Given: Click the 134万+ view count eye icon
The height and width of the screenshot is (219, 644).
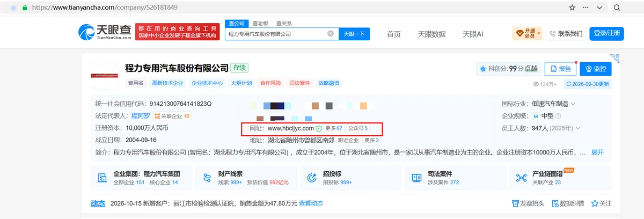Looking at the screenshot, I should 537,84.
